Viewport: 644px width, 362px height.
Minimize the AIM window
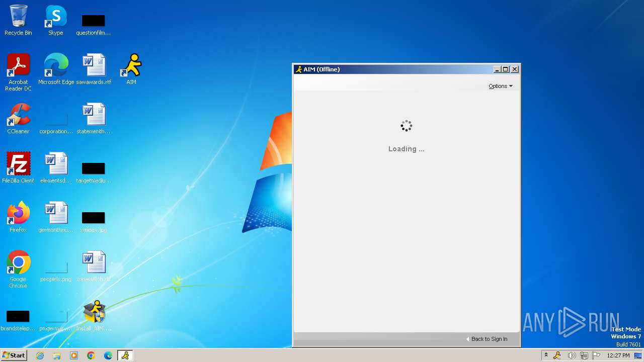pos(497,69)
